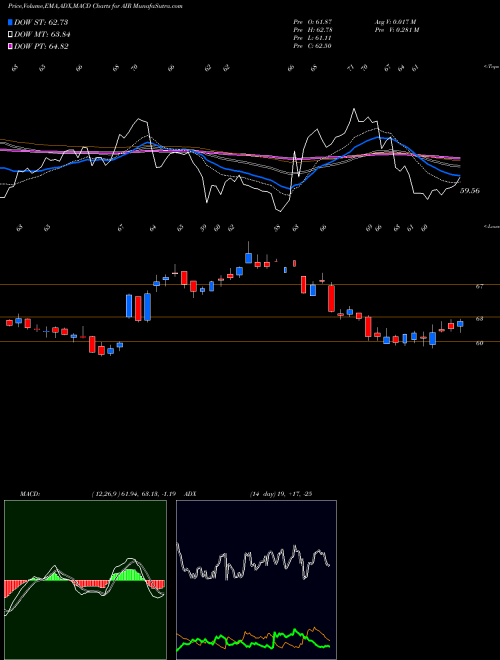Image resolution: width=500 pixels, height=660 pixels.
Task: Click the highest blue candlestick at chart peak
Action: [249, 257]
